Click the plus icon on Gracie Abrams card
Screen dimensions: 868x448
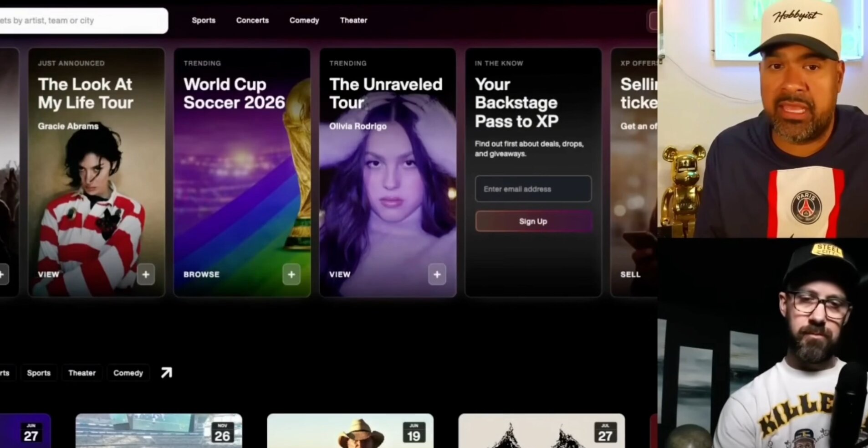pos(146,274)
